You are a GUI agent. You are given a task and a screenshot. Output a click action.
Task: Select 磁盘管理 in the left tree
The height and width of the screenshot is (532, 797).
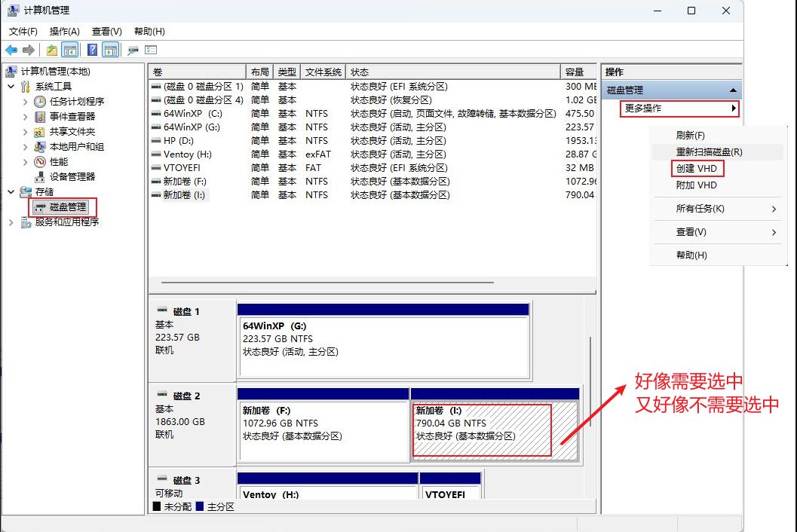point(68,206)
